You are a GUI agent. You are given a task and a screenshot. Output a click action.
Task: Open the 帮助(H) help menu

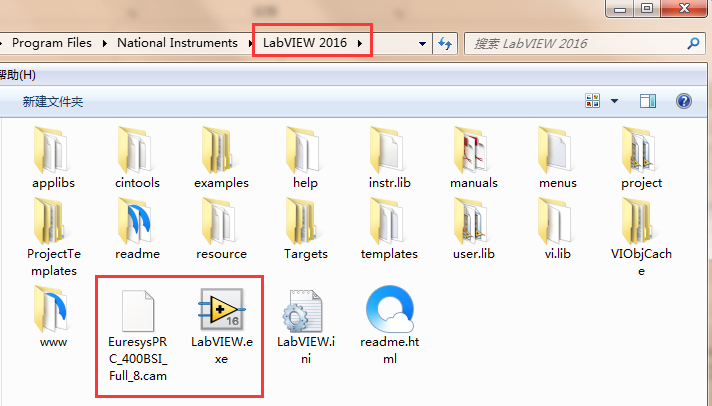17,75
